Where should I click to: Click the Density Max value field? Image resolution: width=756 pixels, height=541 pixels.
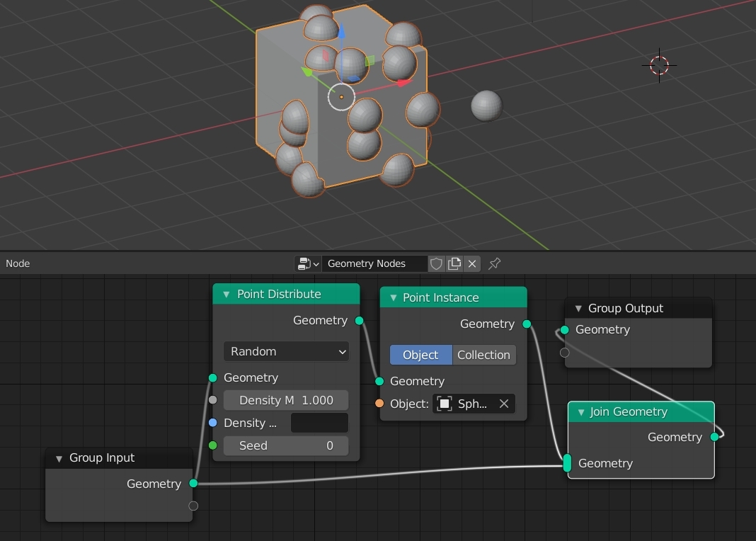(x=286, y=400)
